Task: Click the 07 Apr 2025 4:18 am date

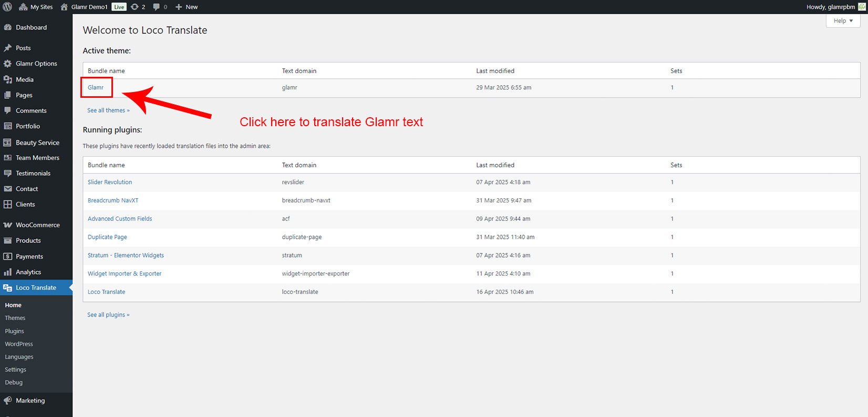Action: click(503, 182)
